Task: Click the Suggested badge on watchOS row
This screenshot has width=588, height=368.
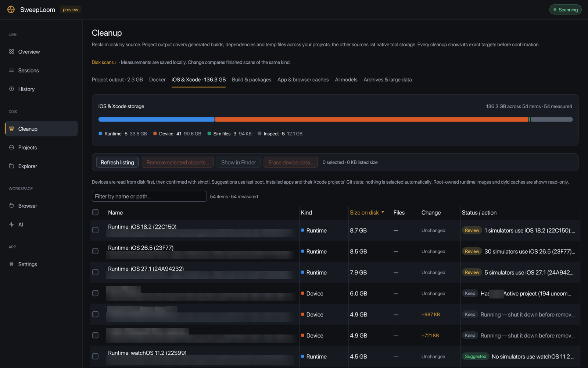Action: tap(475, 356)
